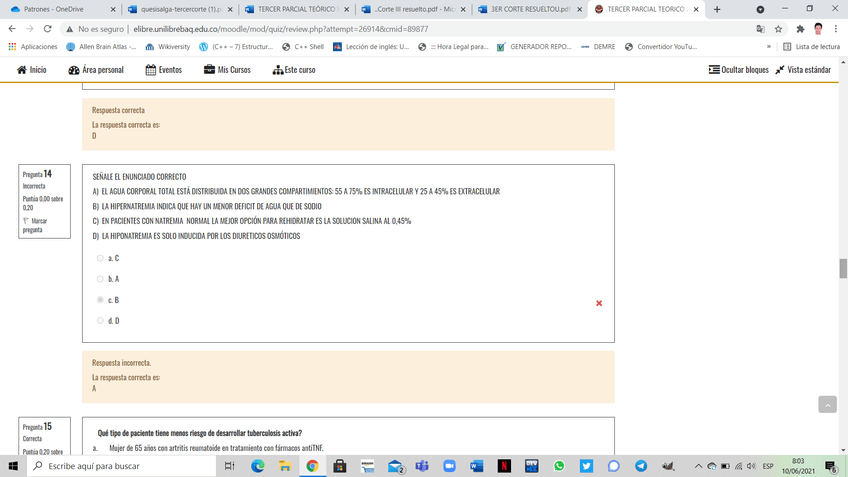Expand hidden bookmarks chevron
This screenshot has width=848, height=477.
coord(768,47)
